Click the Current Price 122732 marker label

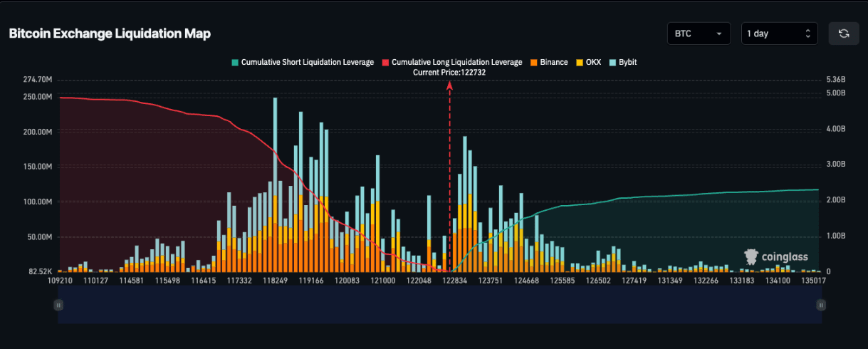pos(449,72)
